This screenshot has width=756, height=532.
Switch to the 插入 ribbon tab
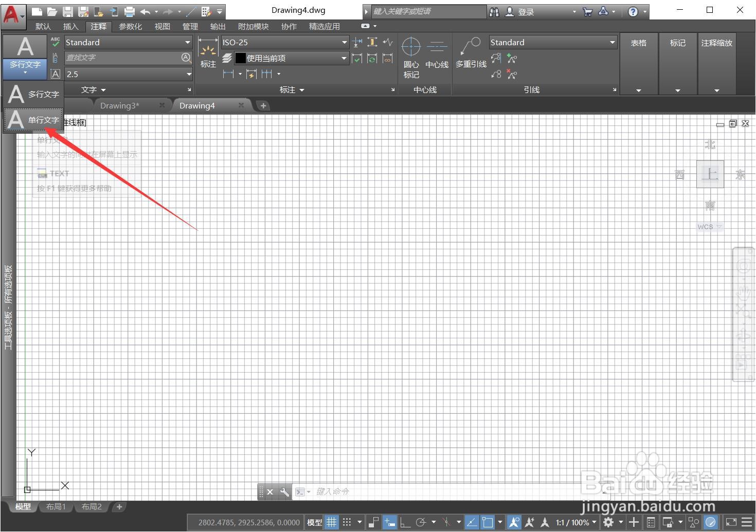point(71,26)
